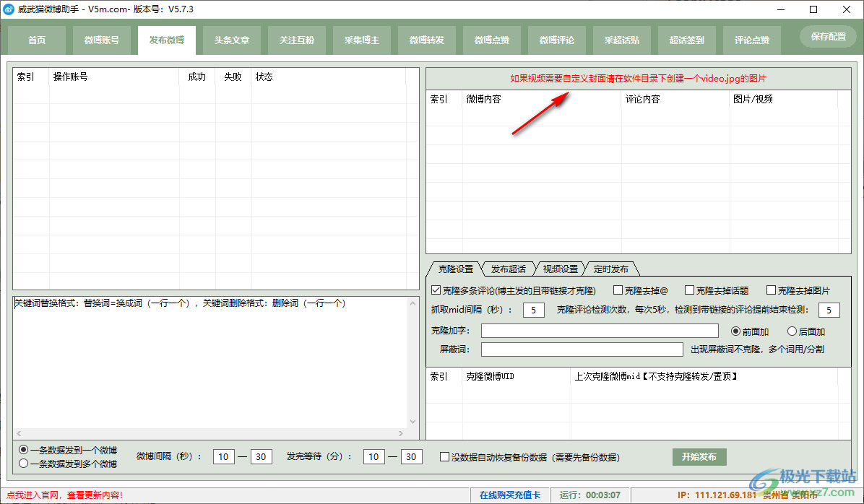This screenshot has width=864, height=504.
Task: Focus the 克隆评论检测次数 input field
Action: click(x=829, y=310)
